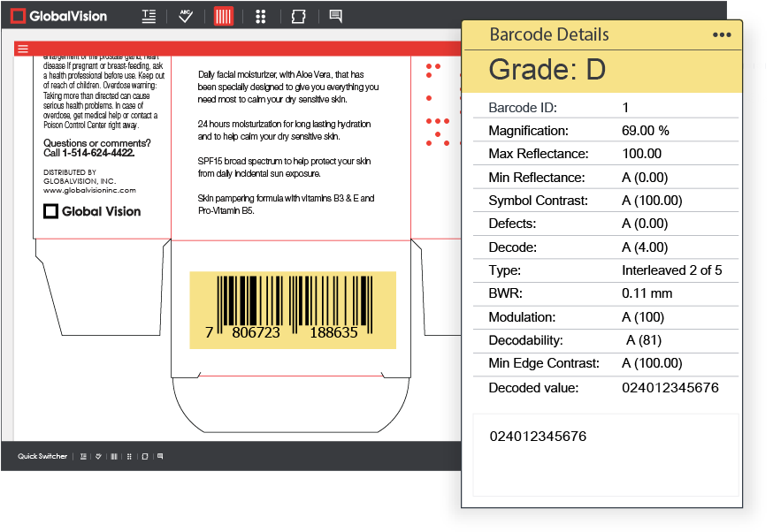Click the share icon beside the details panel
This screenshot has width=773, height=532.
pyautogui.click(x=750, y=98)
